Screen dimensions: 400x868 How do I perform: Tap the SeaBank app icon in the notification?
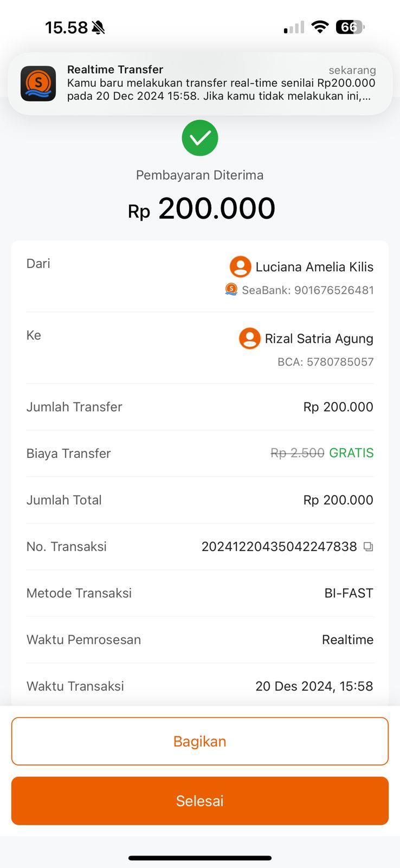coord(38,84)
